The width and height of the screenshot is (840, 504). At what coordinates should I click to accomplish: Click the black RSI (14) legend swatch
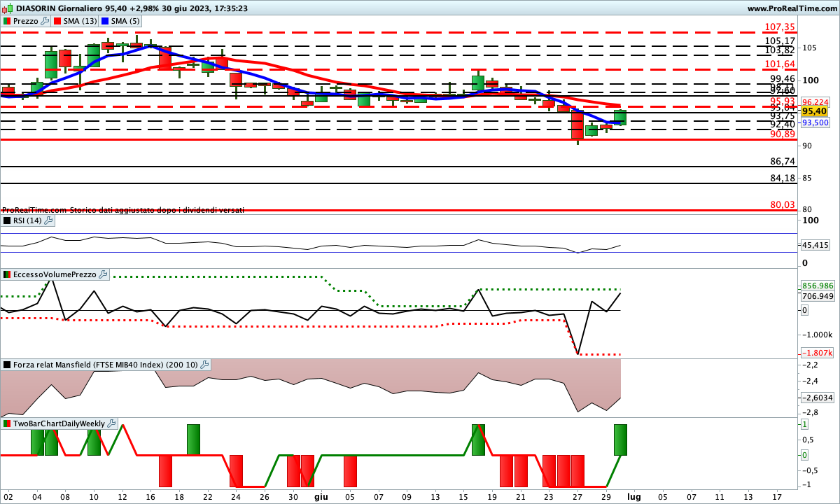coord(8,220)
